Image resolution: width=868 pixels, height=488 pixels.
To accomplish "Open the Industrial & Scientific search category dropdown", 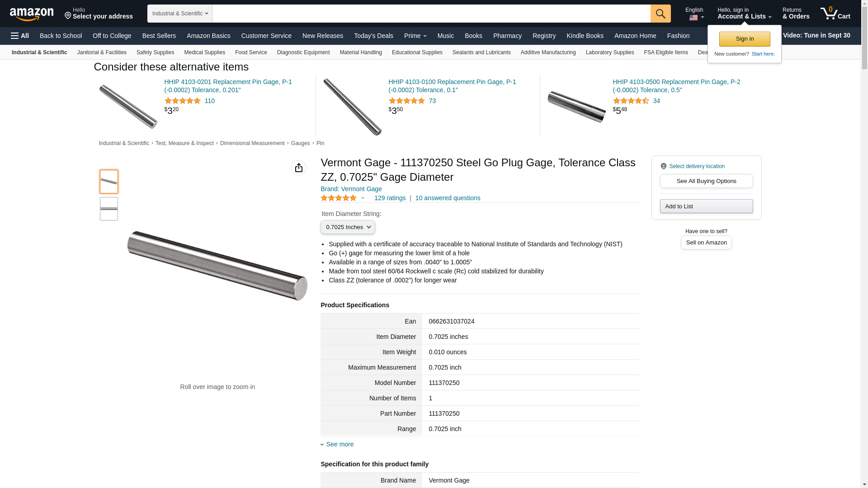I will [180, 14].
